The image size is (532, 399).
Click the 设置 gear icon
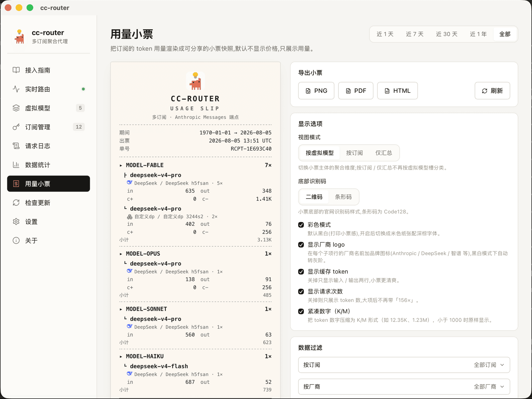(16, 222)
